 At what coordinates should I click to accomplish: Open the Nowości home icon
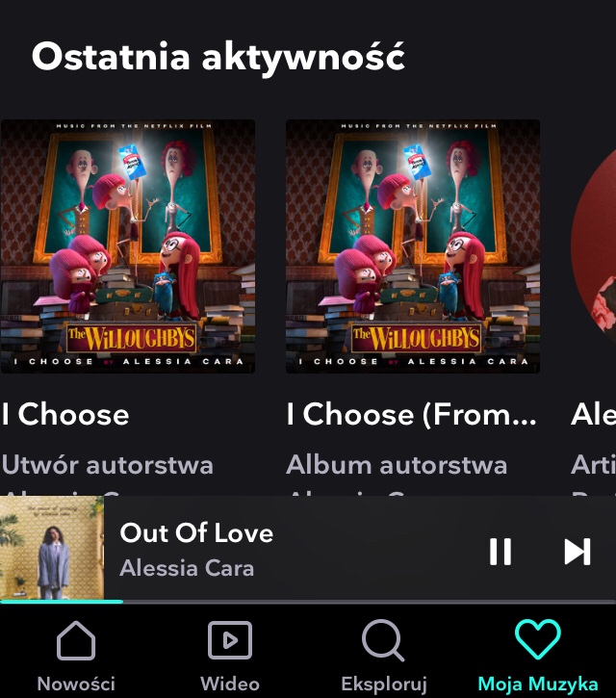point(76,640)
